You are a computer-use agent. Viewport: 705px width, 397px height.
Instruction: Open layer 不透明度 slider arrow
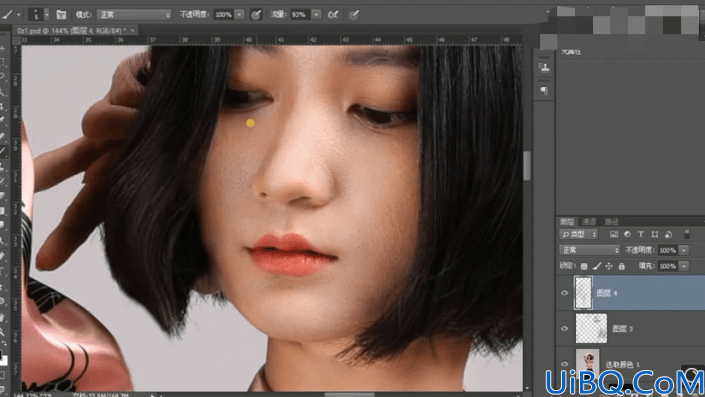coord(684,250)
